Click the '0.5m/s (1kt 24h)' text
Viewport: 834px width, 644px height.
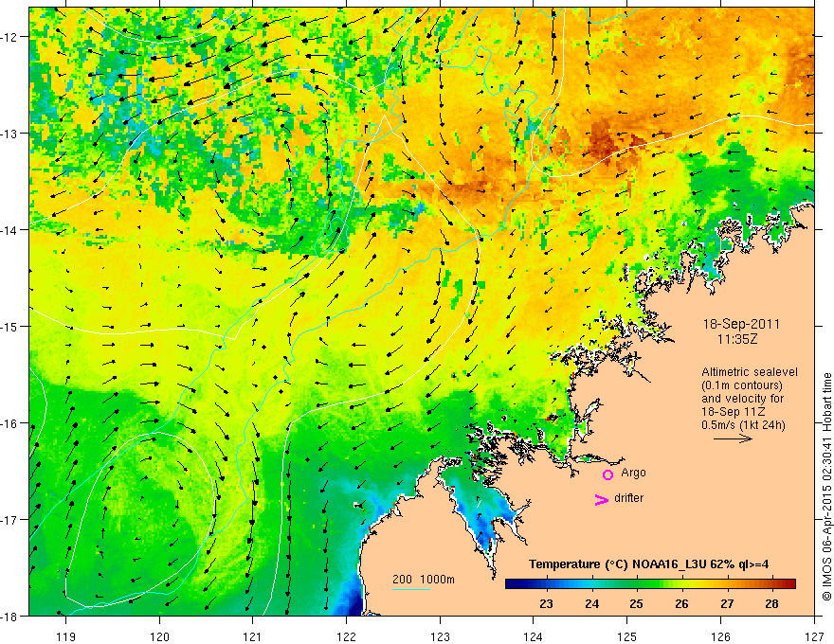click(x=744, y=424)
